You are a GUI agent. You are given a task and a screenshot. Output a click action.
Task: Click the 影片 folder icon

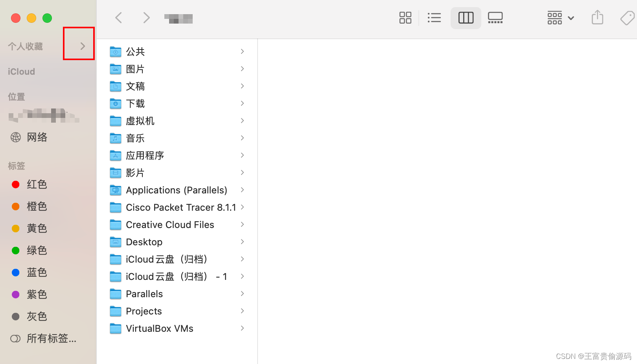pyautogui.click(x=116, y=173)
